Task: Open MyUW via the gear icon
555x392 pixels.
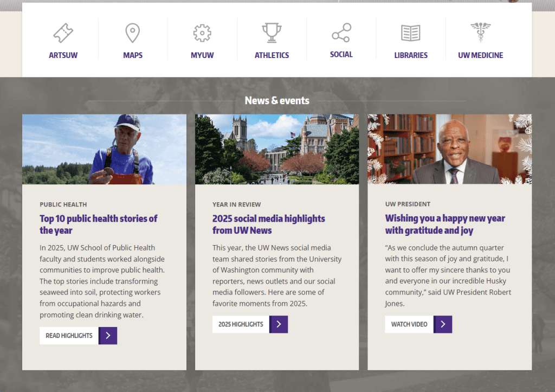Action: (202, 33)
